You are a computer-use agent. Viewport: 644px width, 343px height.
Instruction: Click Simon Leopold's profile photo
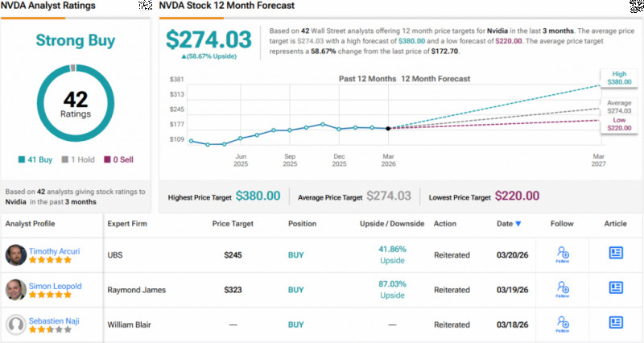[x=15, y=290]
